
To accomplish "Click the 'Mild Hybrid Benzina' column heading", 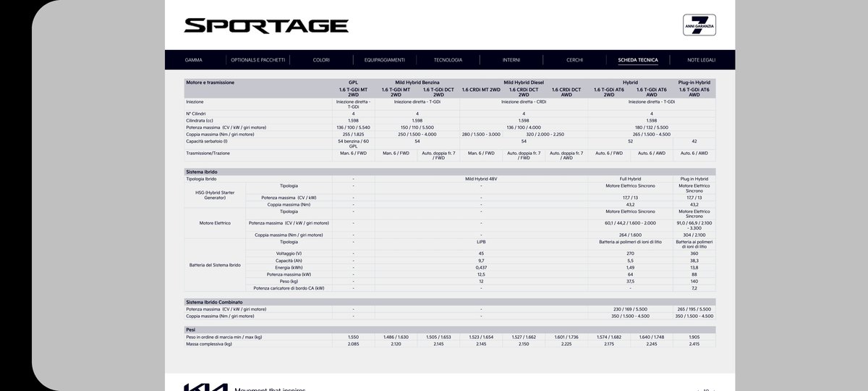I will (417, 83).
